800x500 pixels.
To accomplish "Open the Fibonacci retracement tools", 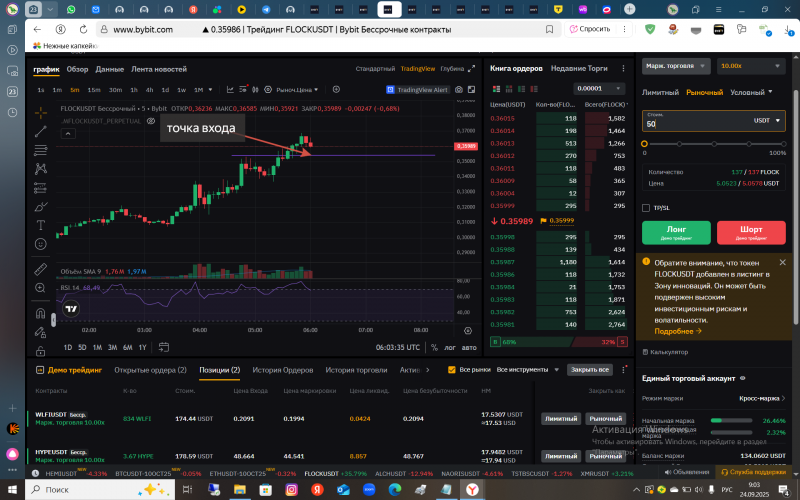I will (x=41, y=150).
